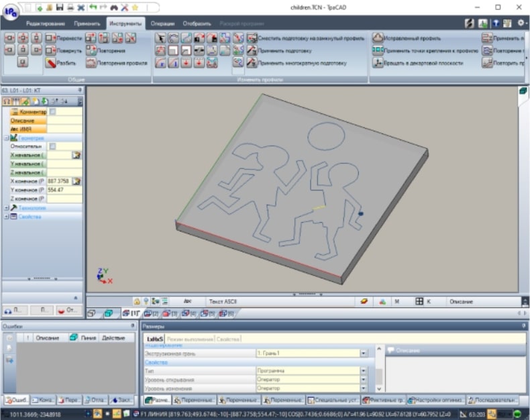Open the Специальные уст. bottom tab
Viewport: 530px width, 420px height.
coord(332,400)
